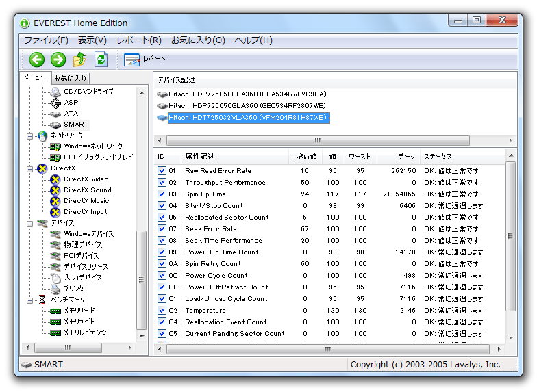Toggle the C2 Temperature checkbox
Image resolution: width=539 pixels, height=392 pixels.
[162, 311]
